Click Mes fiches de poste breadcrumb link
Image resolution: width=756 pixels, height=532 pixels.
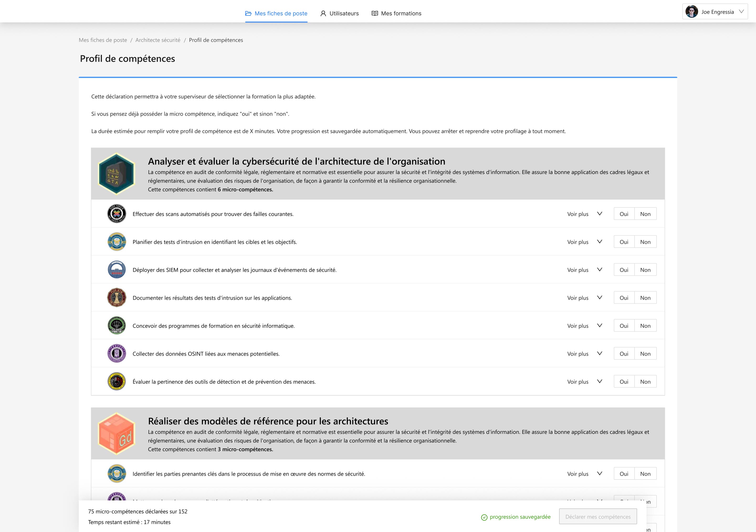point(103,40)
